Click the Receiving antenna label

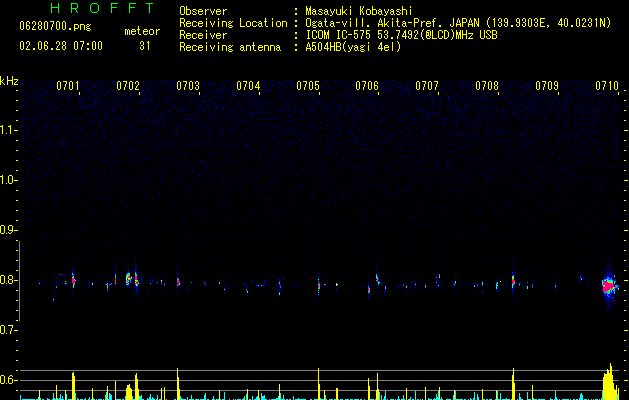(230, 47)
